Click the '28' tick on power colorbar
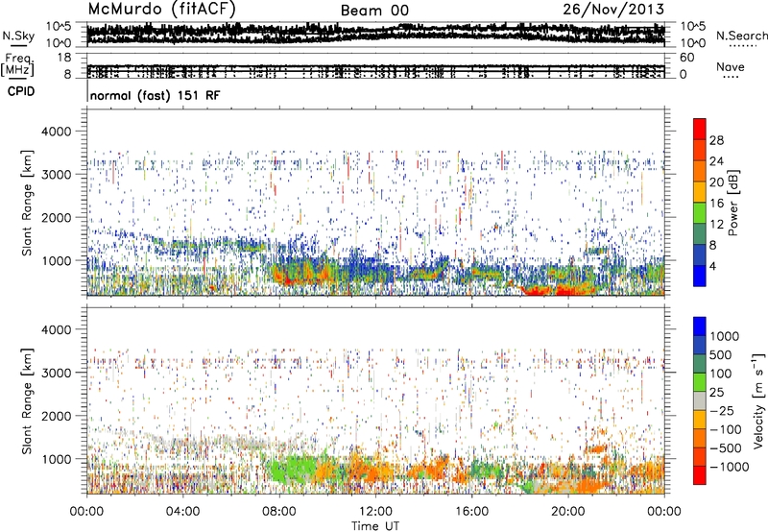 pyautogui.click(x=716, y=140)
